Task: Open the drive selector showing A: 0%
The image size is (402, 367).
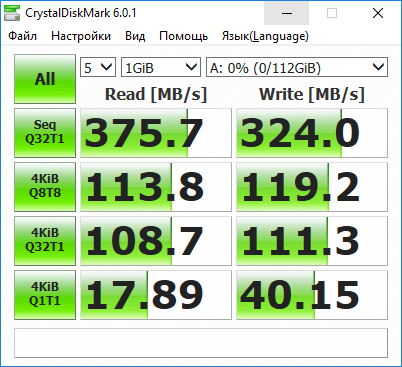Action: tap(297, 67)
